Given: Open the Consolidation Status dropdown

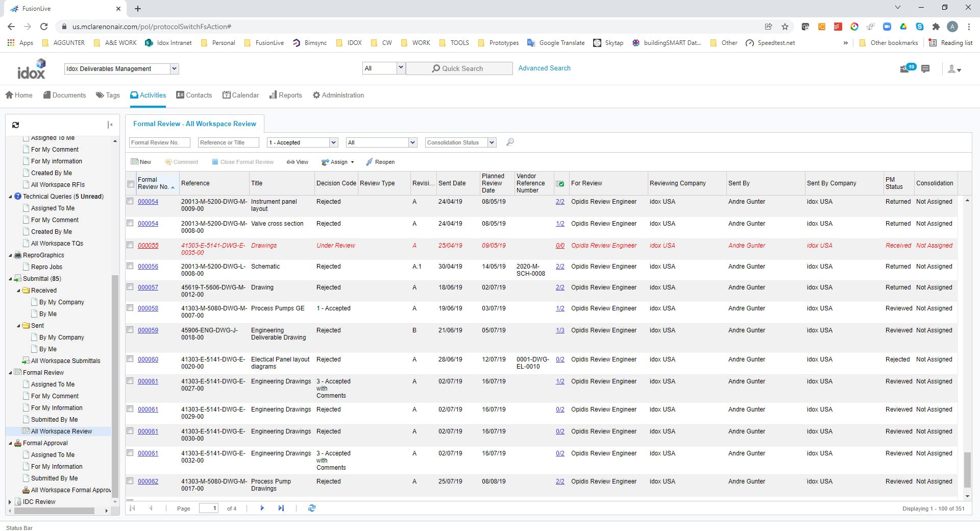Looking at the screenshot, I should point(492,142).
